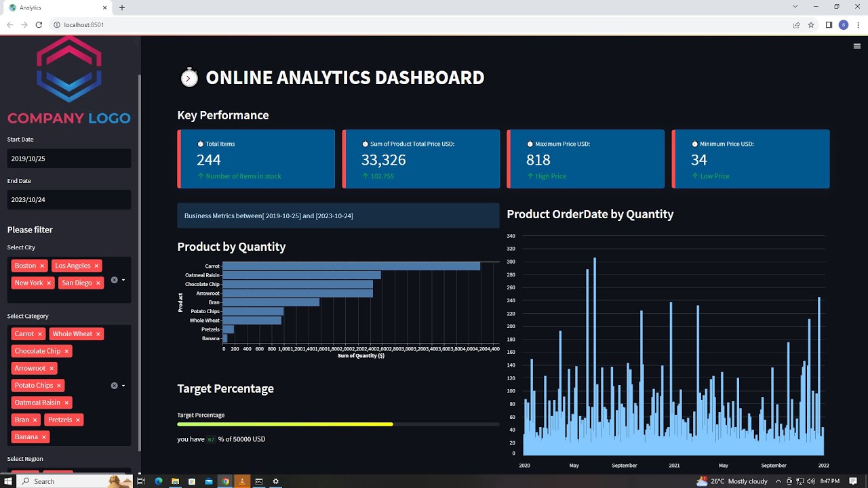Open Mail app from taskbar

point(209,481)
